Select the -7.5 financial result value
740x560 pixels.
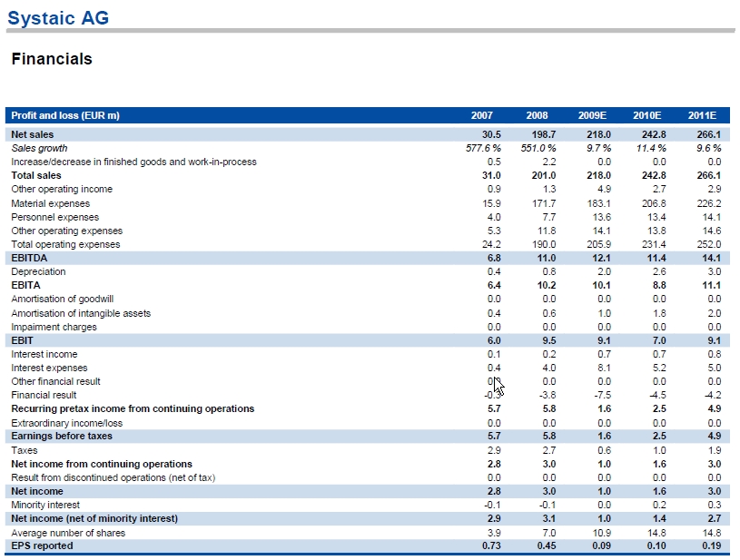coord(603,396)
